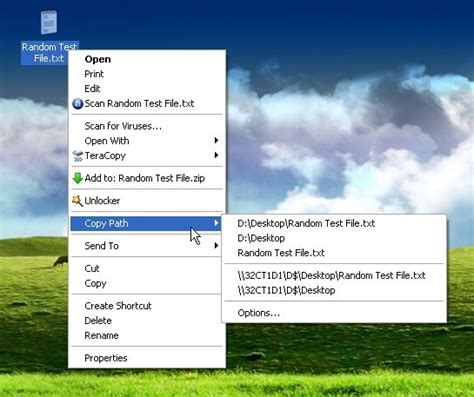Copy the D:\Desktop folder path
Viewport: 474px width, 397px height.
334,238
